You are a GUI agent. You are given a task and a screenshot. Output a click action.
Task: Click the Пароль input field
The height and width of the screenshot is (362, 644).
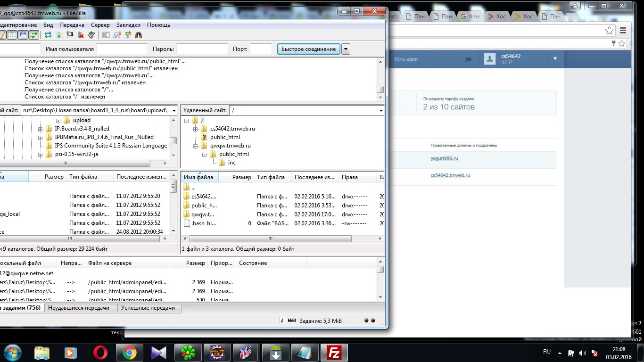202,49
